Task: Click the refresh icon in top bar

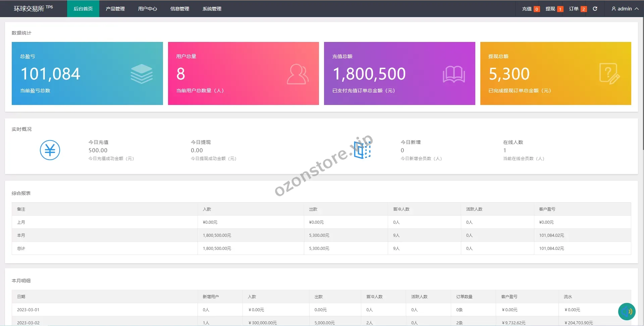Action: [595, 9]
